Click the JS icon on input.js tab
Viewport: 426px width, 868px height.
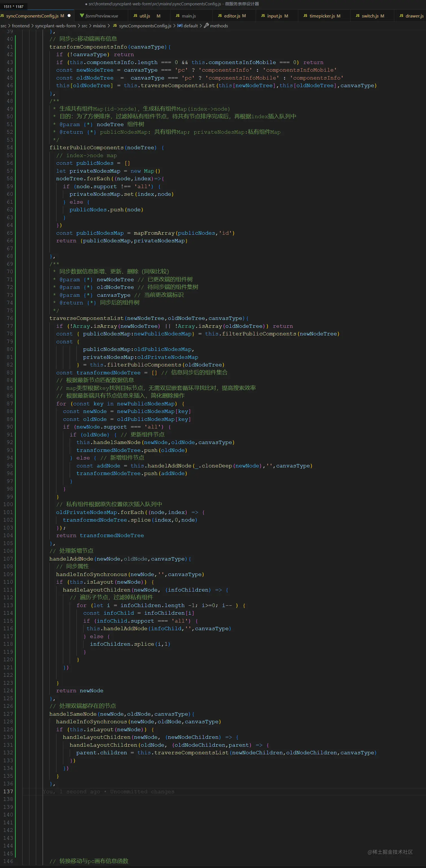pos(263,16)
